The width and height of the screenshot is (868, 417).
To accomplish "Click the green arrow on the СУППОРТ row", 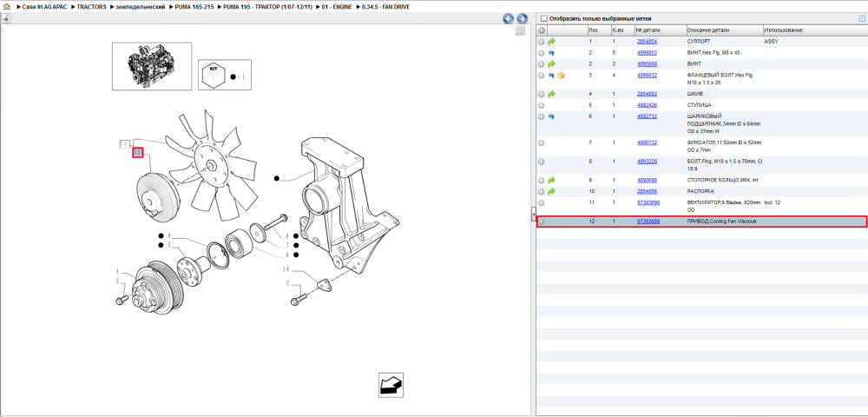I will click(551, 42).
